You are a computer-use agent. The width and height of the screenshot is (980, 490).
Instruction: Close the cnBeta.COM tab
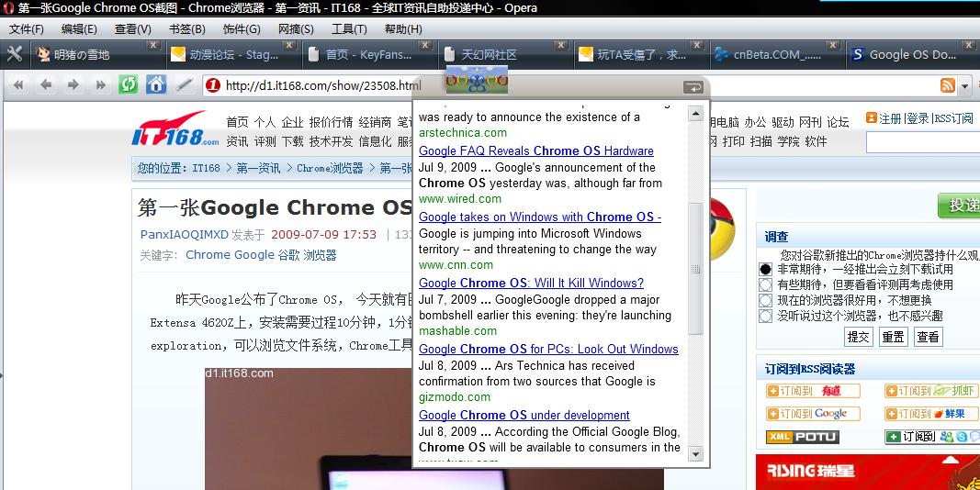point(832,45)
